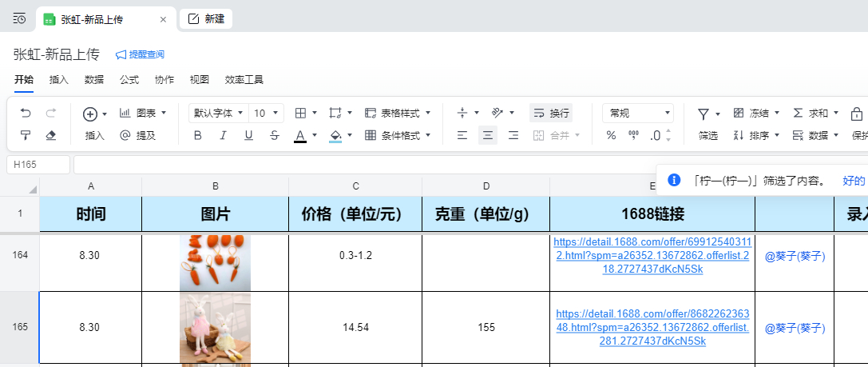Apply strikethrough formatting

tap(274, 135)
